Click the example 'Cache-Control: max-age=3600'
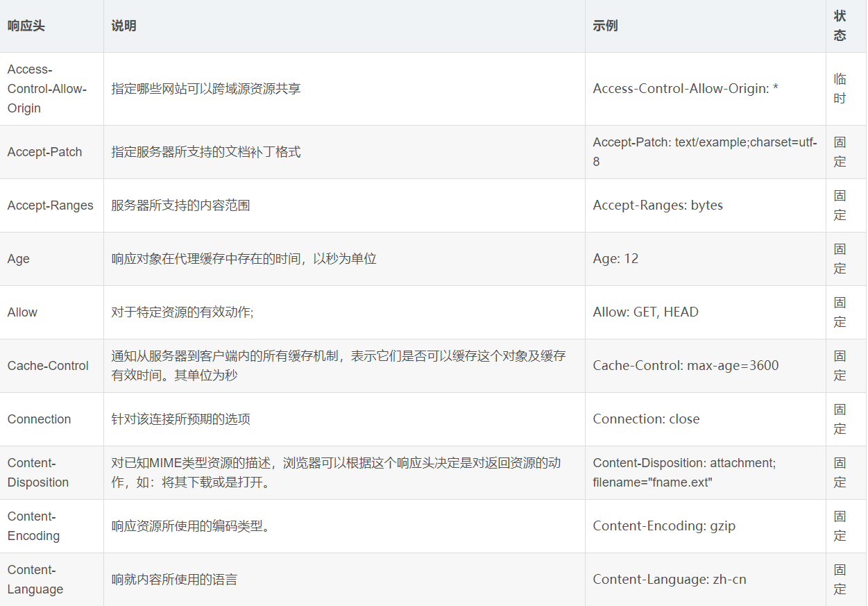Image resolution: width=868 pixels, height=606 pixels. click(685, 366)
